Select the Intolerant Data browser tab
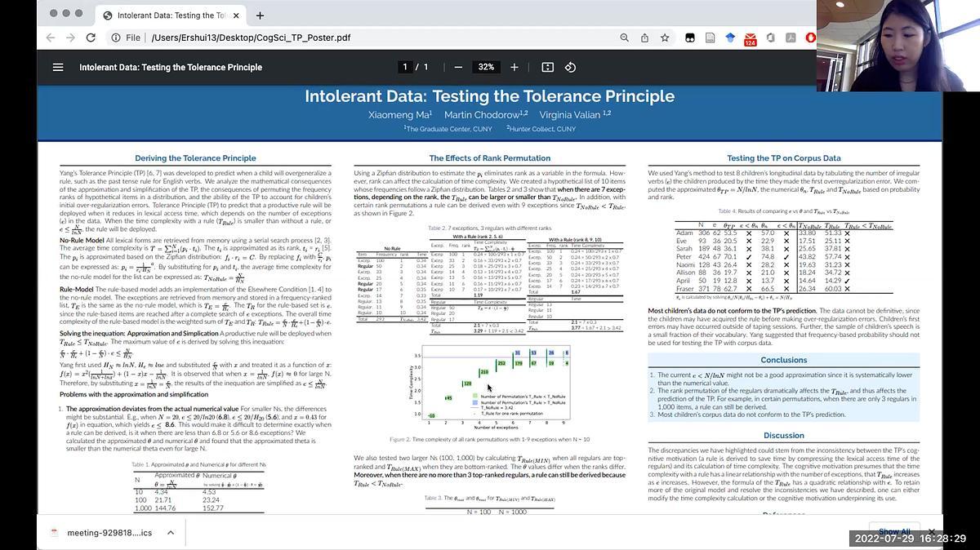The image size is (980, 550). coord(171,16)
